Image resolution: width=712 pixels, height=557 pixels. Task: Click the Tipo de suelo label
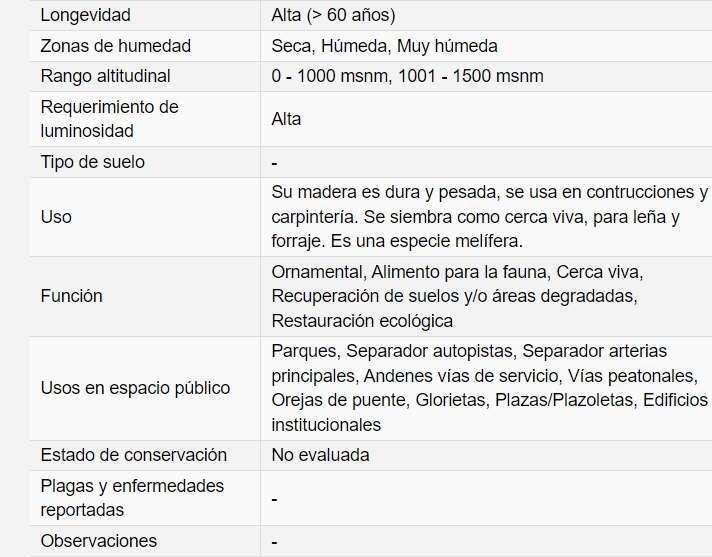pos(92,162)
